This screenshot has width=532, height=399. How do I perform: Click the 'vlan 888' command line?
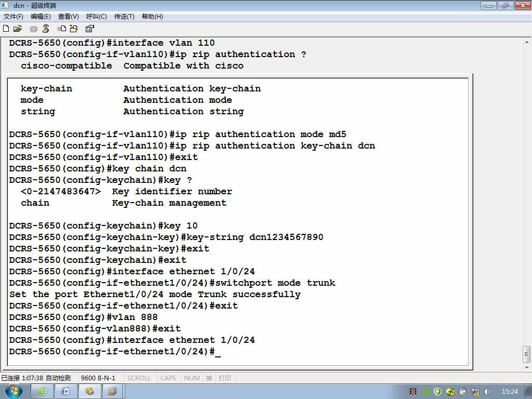(83, 317)
